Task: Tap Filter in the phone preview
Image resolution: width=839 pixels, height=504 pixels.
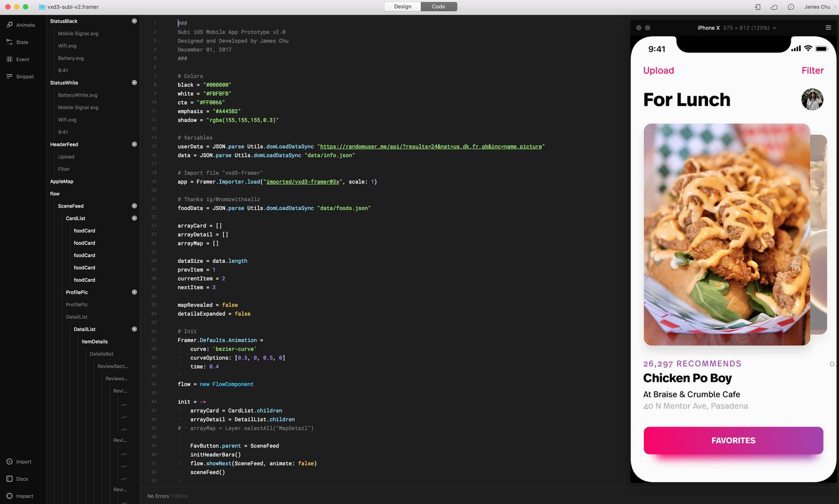Action: tap(813, 71)
